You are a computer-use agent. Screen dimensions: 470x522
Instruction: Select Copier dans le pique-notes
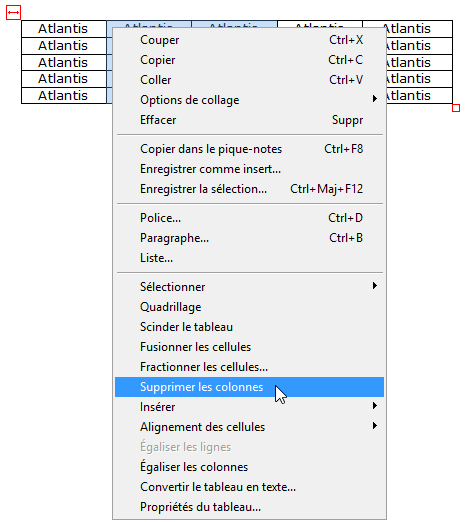click(249, 149)
